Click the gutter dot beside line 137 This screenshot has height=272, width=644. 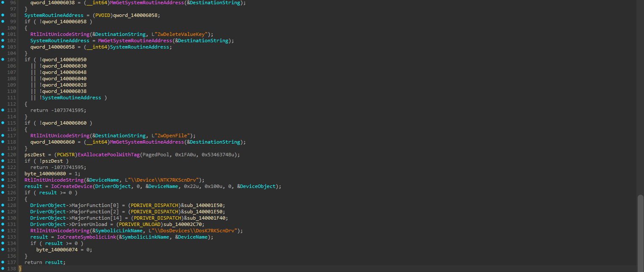[x=3, y=262]
